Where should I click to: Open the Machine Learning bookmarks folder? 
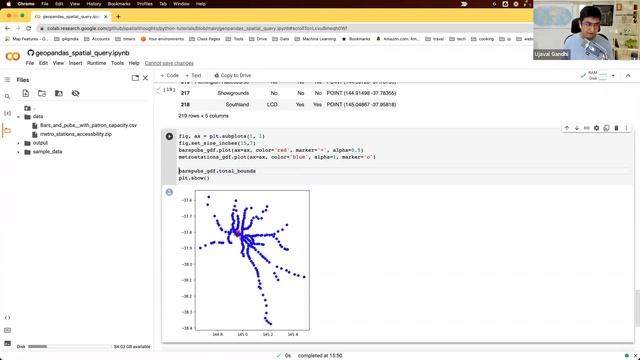pyautogui.click(x=315, y=39)
